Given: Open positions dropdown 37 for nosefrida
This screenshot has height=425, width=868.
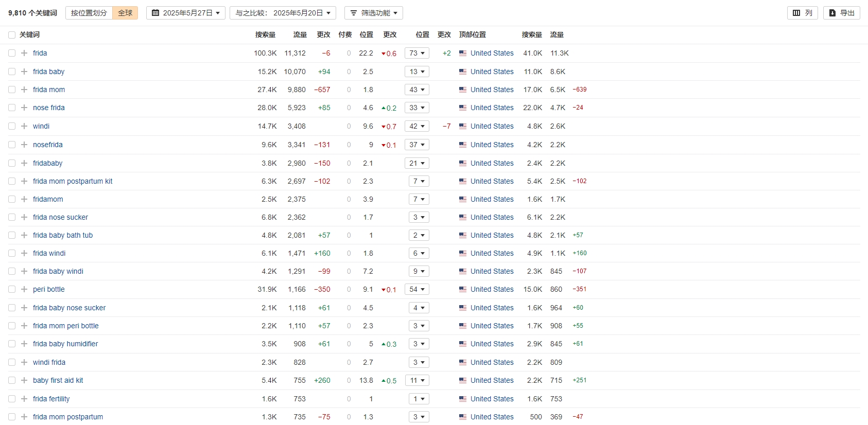Looking at the screenshot, I should [417, 145].
